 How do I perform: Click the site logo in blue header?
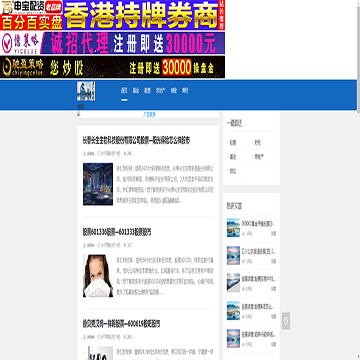point(86,91)
